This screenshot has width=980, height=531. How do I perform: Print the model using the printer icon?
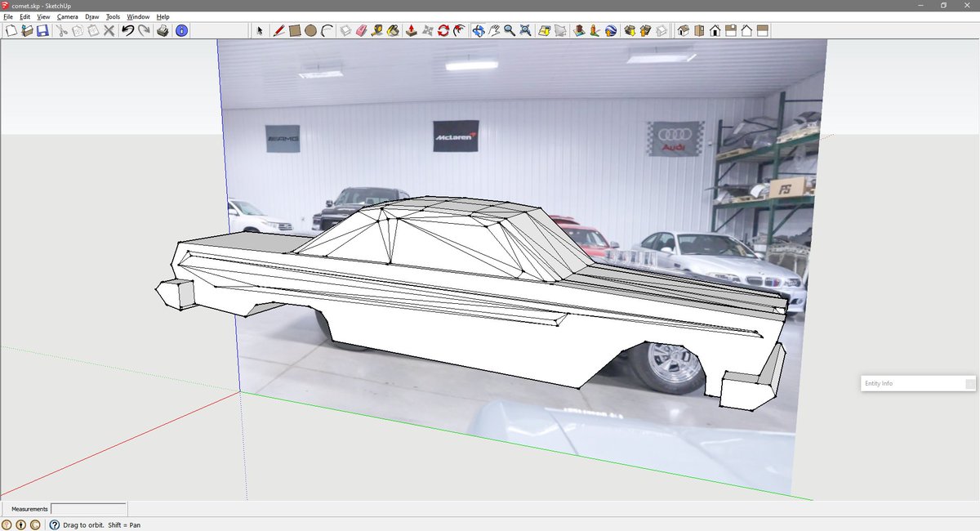(x=163, y=31)
